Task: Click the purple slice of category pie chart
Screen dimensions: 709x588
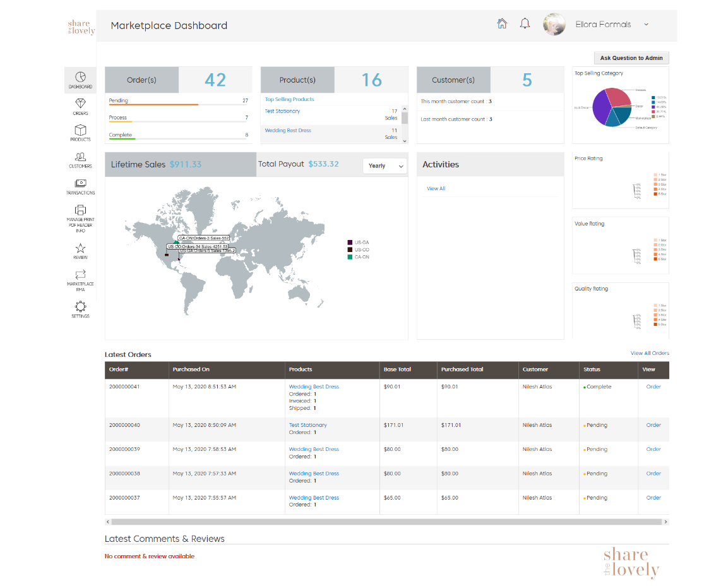Action: [x=597, y=111]
